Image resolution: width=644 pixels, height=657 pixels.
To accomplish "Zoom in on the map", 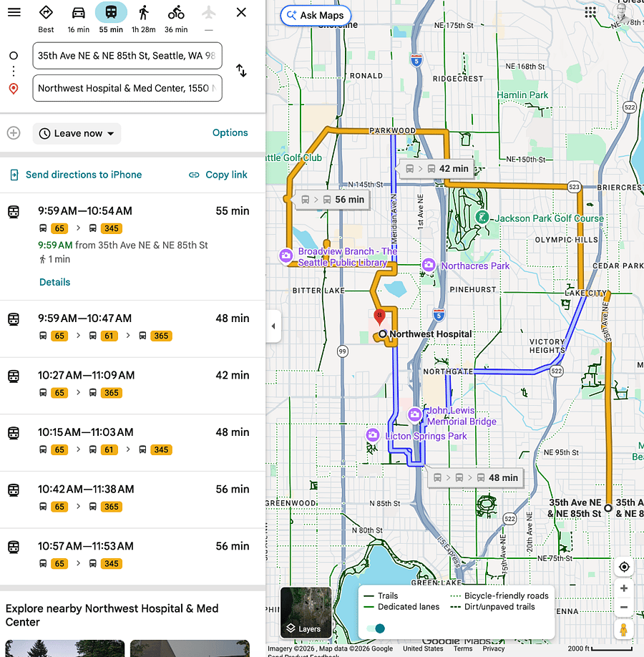I will click(x=624, y=588).
